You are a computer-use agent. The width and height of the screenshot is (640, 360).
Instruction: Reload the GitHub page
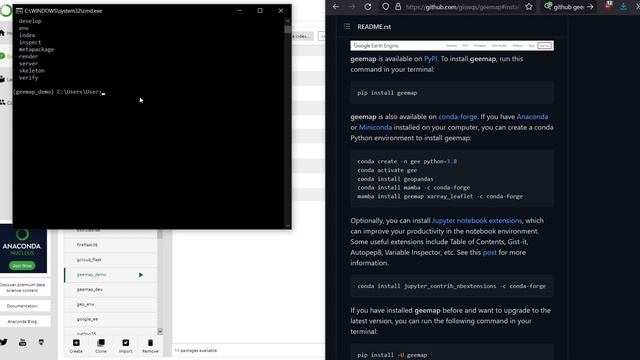click(367, 7)
